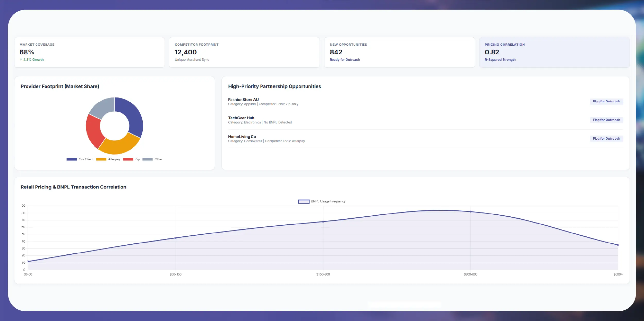Click the $150-300 x-axis label
Image resolution: width=644 pixels, height=321 pixels.
[323, 274]
